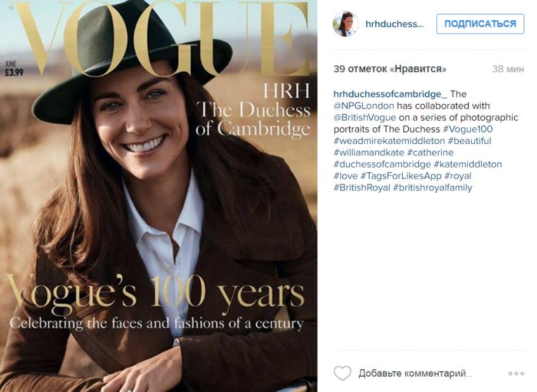Open the #williamandkate hashtag
Screen dimensions: 537x392
click(x=368, y=153)
